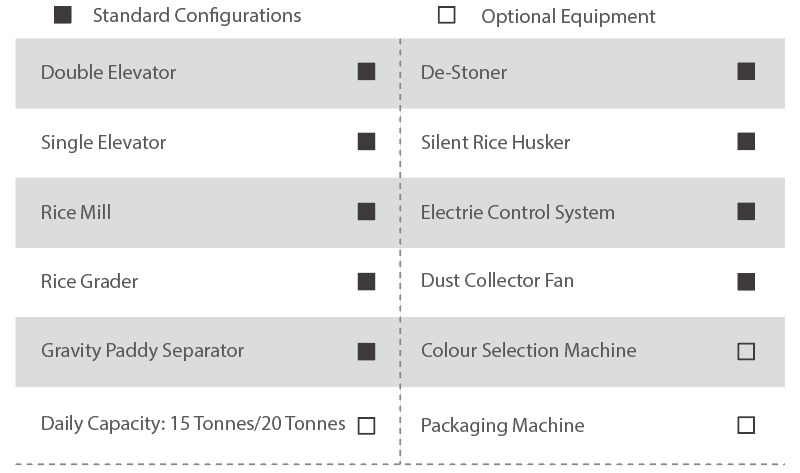Toggle the Electrie Control System checkbox
800x473 pixels.
click(x=745, y=212)
